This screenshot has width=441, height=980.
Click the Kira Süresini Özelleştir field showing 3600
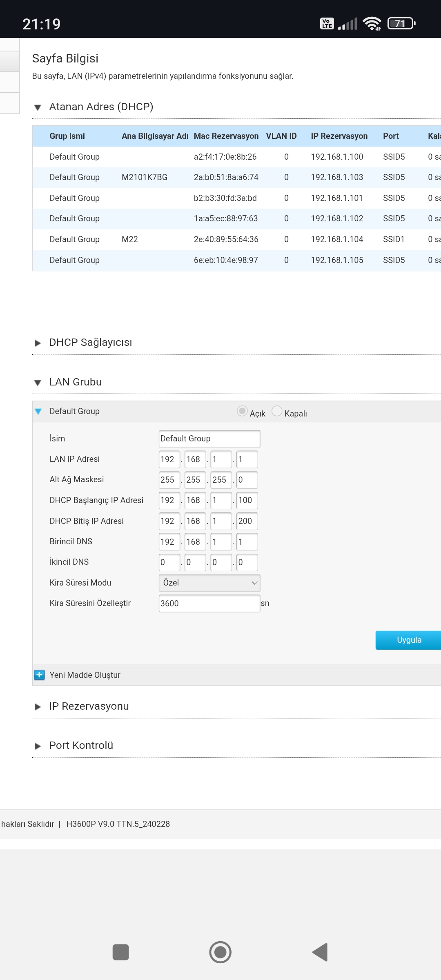[x=209, y=604]
